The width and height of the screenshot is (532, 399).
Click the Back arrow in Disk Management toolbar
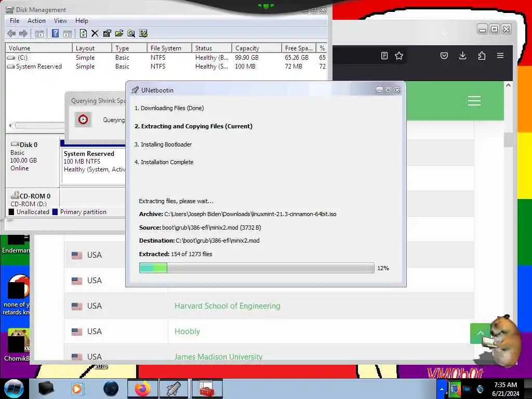click(x=11, y=33)
